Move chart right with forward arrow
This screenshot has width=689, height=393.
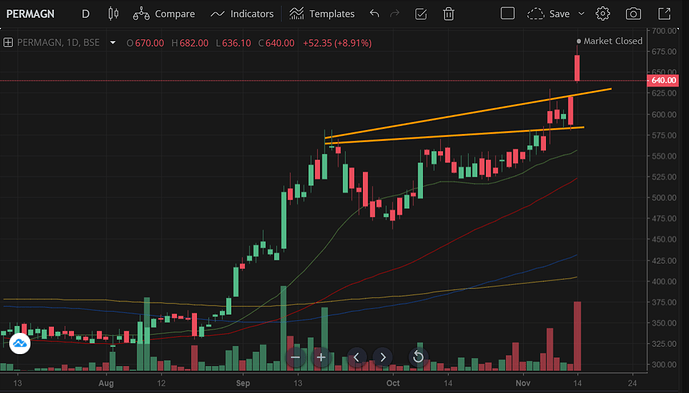pos(383,357)
